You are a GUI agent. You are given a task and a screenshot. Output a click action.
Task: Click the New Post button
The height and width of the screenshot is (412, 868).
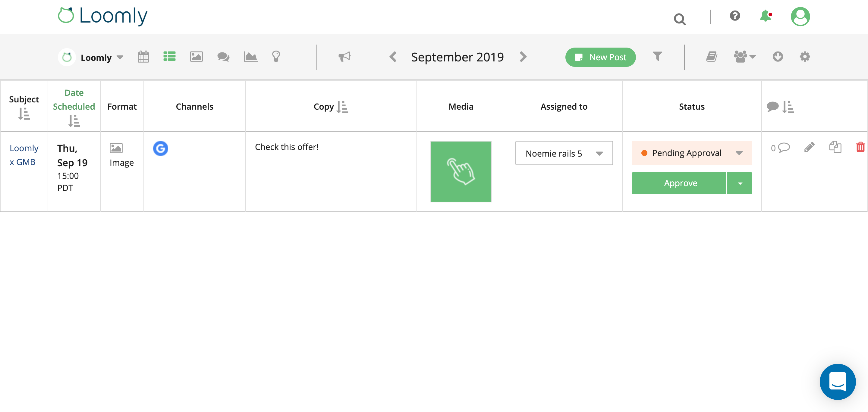pos(600,57)
